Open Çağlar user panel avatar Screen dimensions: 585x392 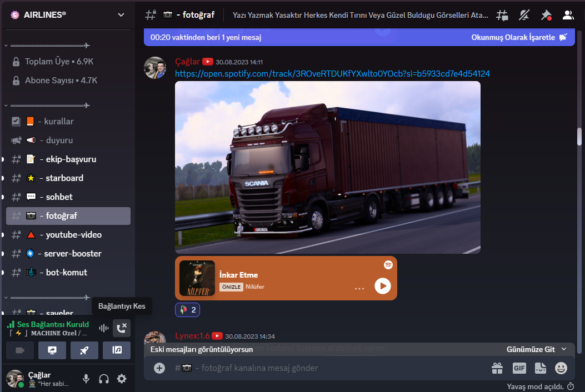coord(15,379)
